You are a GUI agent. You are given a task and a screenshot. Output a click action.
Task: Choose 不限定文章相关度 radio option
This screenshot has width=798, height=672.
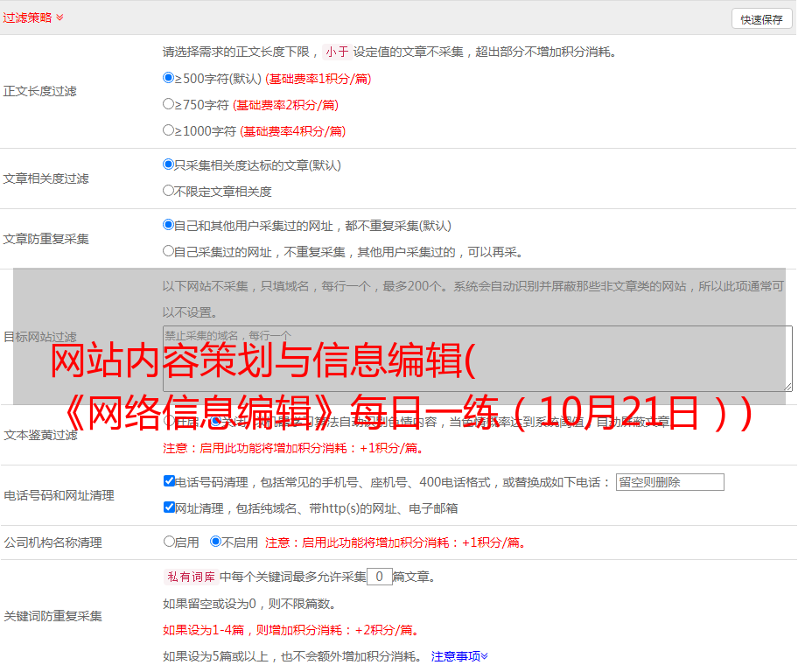[169, 191]
